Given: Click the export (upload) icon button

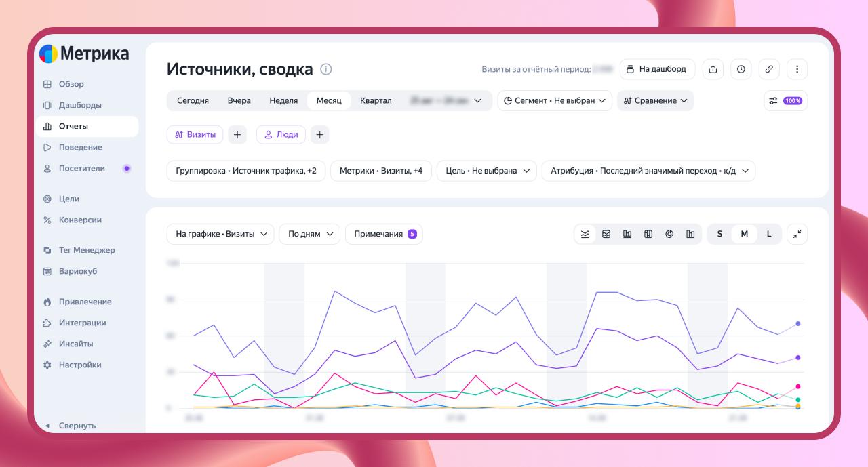Looking at the screenshot, I should pyautogui.click(x=713, y=69).
